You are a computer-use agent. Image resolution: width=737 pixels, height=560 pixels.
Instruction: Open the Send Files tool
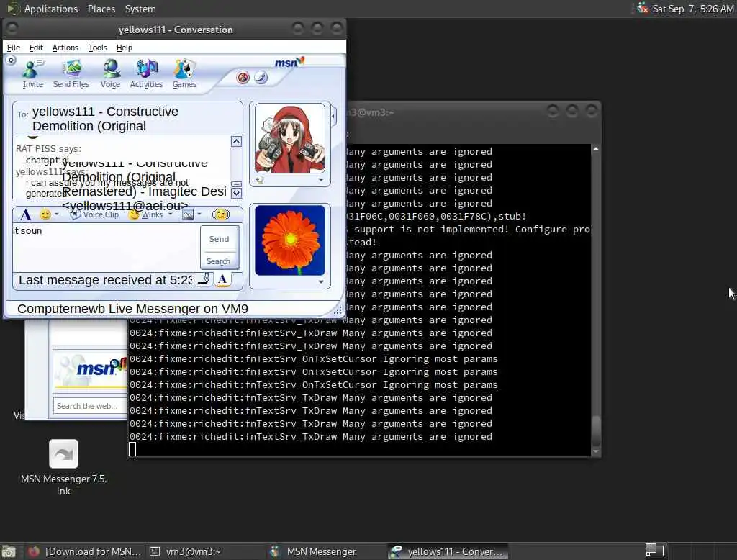coord(71,74)
